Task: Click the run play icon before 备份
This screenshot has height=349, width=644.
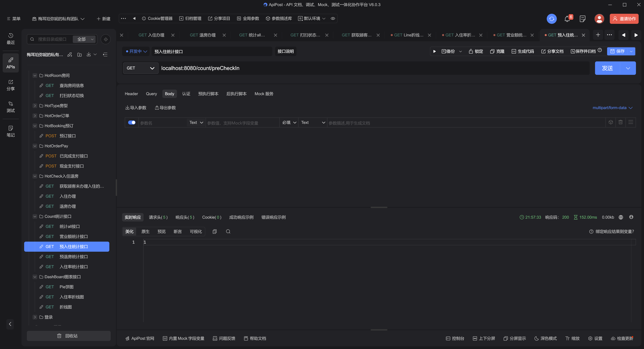Action: [x=435, y=51]
